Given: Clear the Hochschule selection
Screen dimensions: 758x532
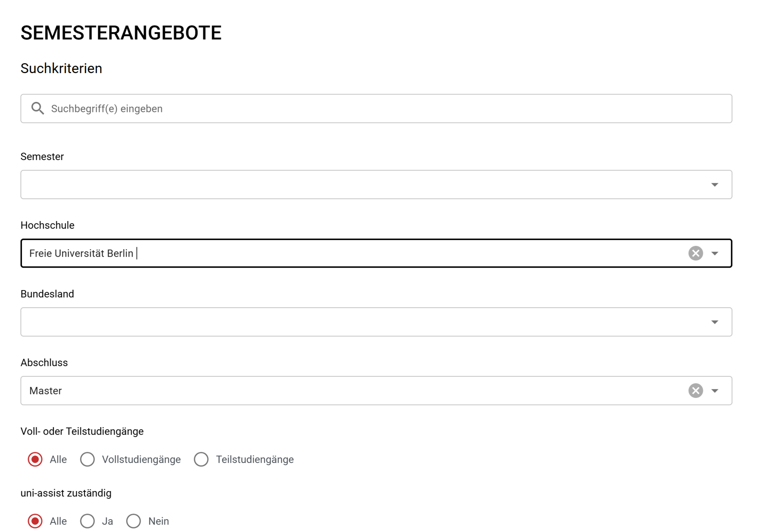Looking at the screenshot, I should point(695,253).
